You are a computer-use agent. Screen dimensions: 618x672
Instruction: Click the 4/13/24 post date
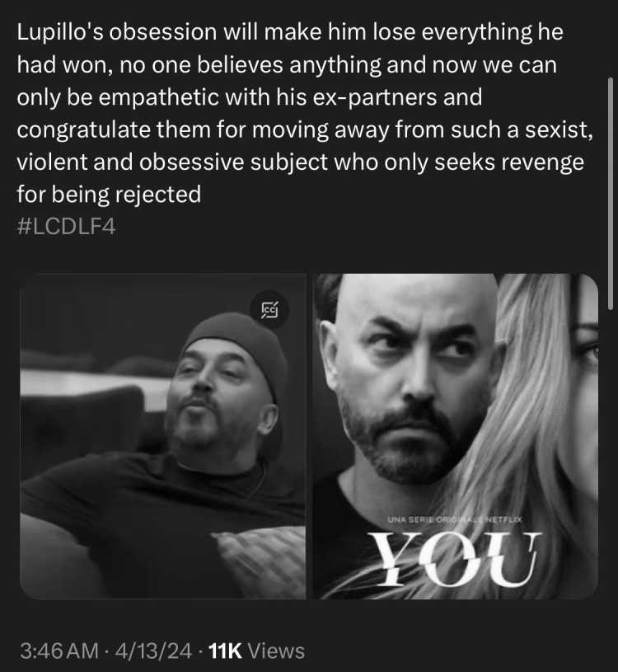click(153, 651)
